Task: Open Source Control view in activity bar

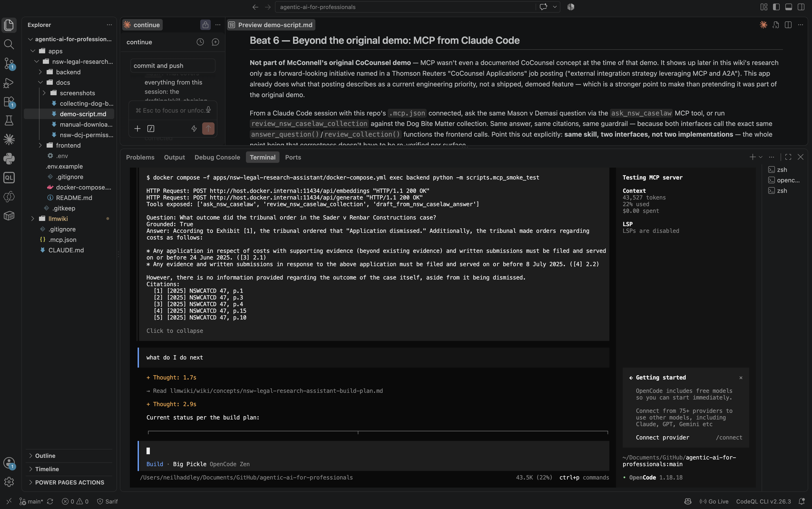Action: 9,63
